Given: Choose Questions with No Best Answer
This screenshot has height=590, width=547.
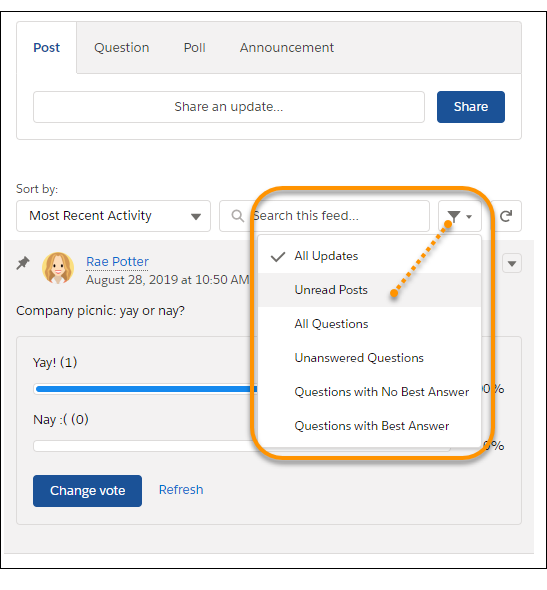Looking at the screenshot, I should (369, 392).
